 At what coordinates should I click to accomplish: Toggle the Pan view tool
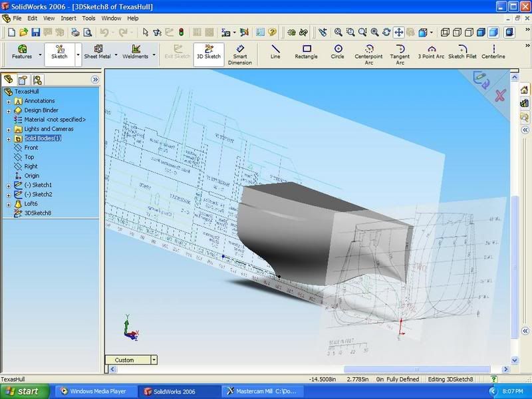398,33
